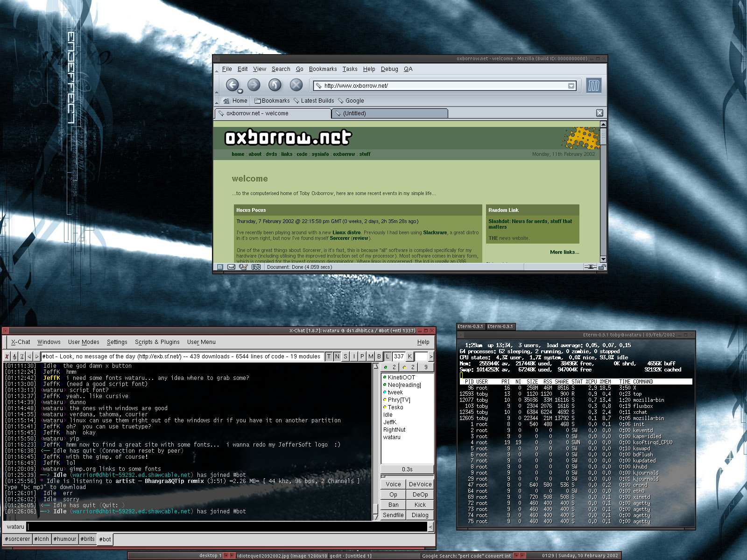Viewport: 747px width, 560px height.
Task: Toggle channel limit mode L in X-Chat
Action: tap(388, 357)
